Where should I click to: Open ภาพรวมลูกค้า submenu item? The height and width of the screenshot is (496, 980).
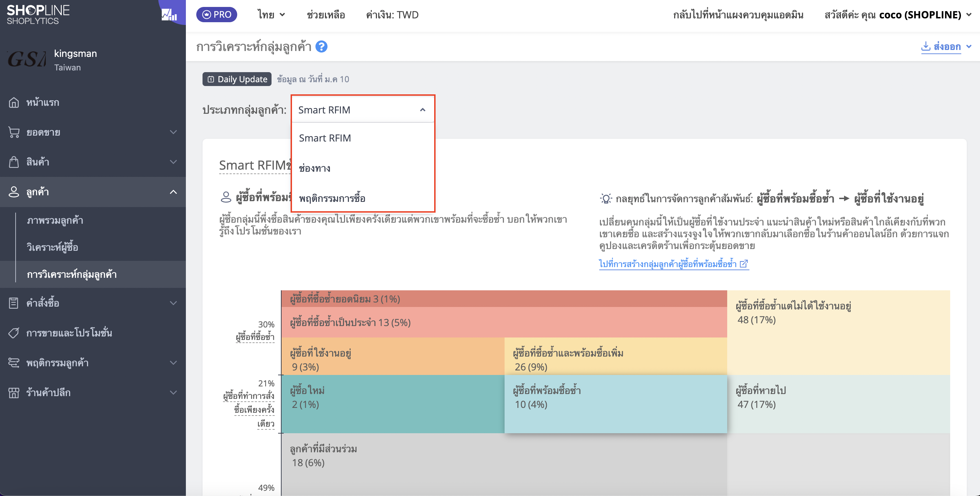(x=55, y=220)
